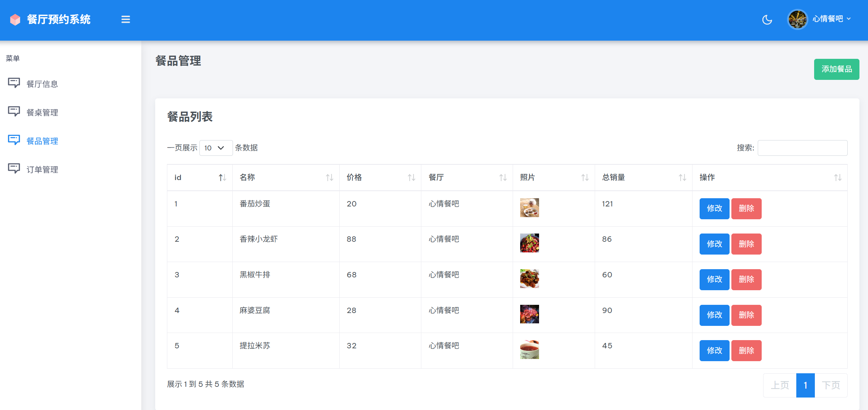The image size is (868, 410).
Task: Collapse the sidebar with the hamburger icon
Action: pyautogui.click(x=126, y=20)
